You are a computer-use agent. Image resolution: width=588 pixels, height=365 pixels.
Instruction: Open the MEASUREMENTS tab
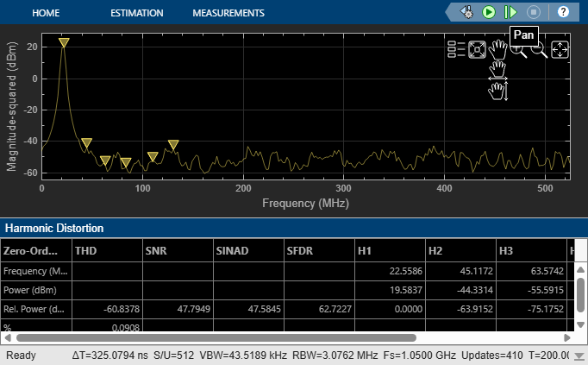point(228,13)
